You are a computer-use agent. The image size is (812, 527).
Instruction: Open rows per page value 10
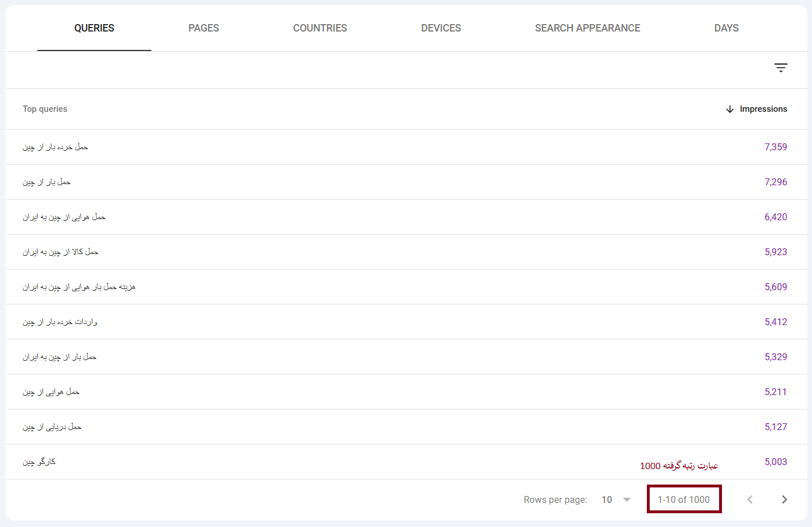pyautogui.click(x=607, y=499)
